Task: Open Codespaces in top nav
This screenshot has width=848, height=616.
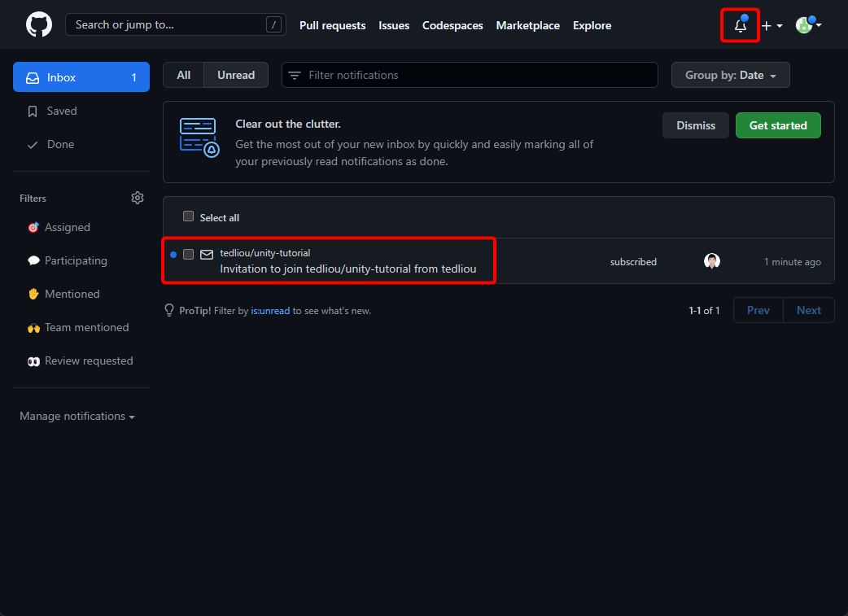Action: (x=452, y=25)
